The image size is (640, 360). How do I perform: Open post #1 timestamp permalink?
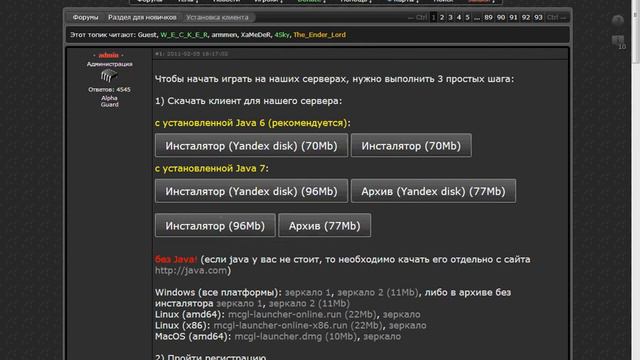(191, 54)
